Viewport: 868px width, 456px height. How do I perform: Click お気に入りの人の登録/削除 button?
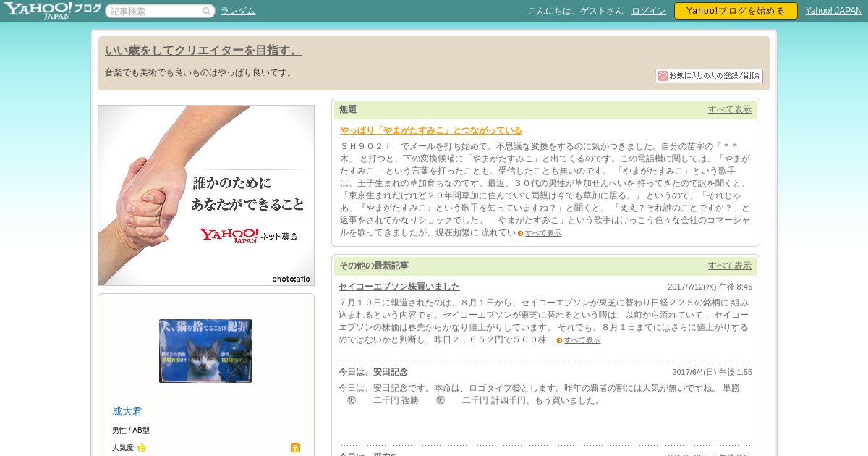(x=709, y=75)
